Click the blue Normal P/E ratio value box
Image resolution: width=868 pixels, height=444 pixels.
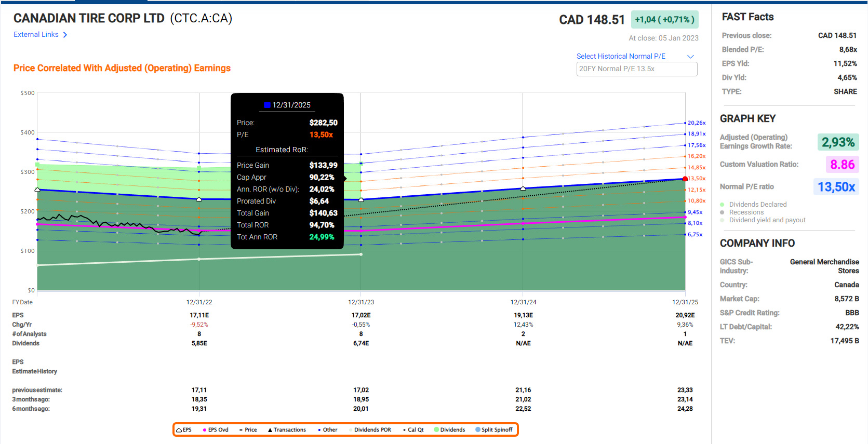pyautogui.click(x=836, y=187)
